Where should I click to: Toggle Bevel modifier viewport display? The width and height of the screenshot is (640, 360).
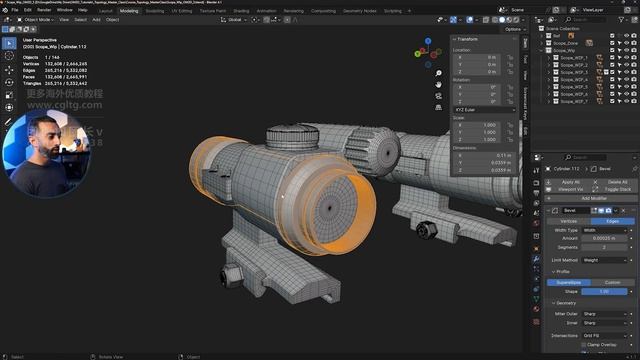point(601,211)
